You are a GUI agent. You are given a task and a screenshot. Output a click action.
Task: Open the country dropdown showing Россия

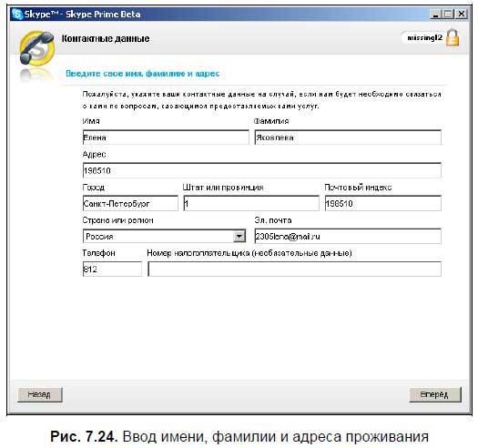pos(164,237)
